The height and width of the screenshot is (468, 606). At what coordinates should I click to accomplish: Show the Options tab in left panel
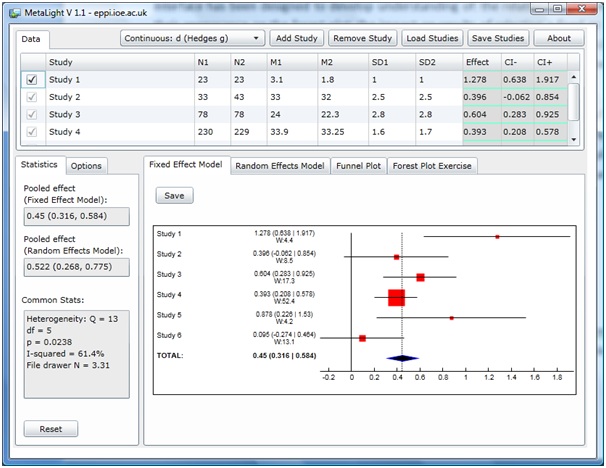[x=86, y=166]
